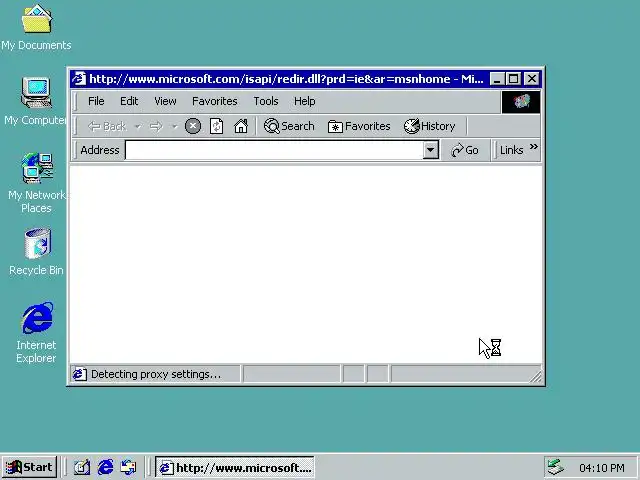The height and width of the screenshot is (480, 640).
Task: Open the View menu
Action: tap(165, 101)
